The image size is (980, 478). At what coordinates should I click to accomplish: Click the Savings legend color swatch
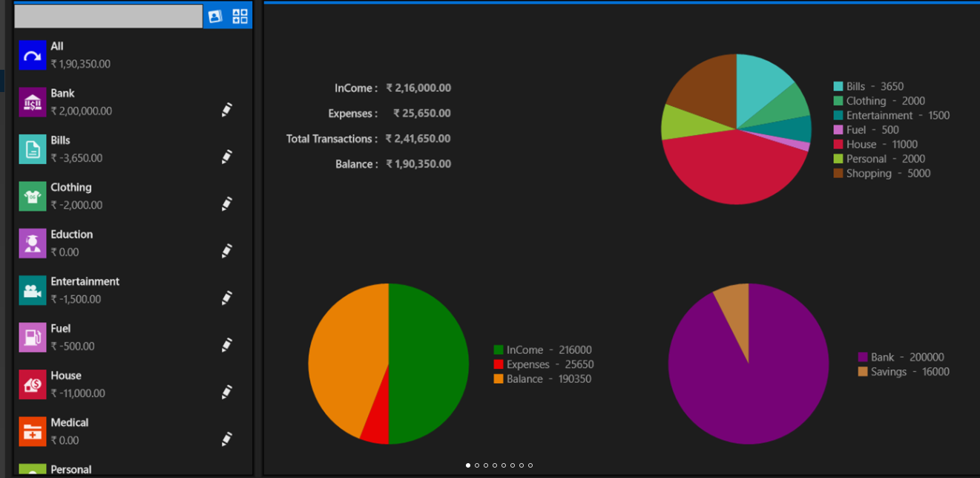tap(863, 372)
